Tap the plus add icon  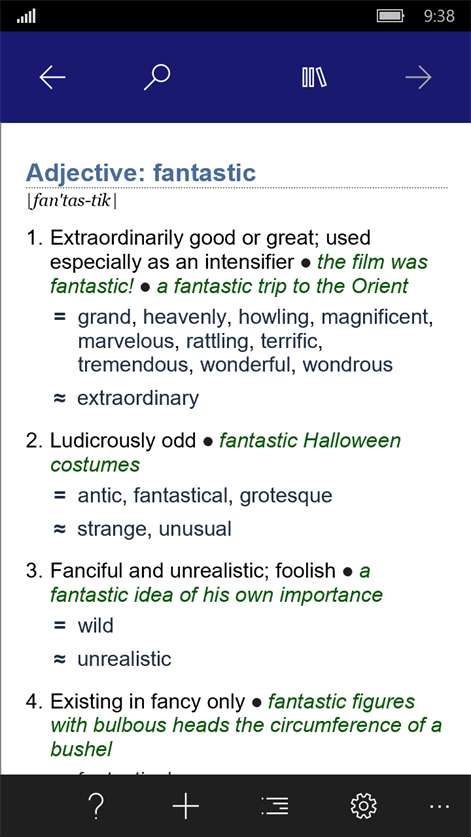tap(185, 806)
